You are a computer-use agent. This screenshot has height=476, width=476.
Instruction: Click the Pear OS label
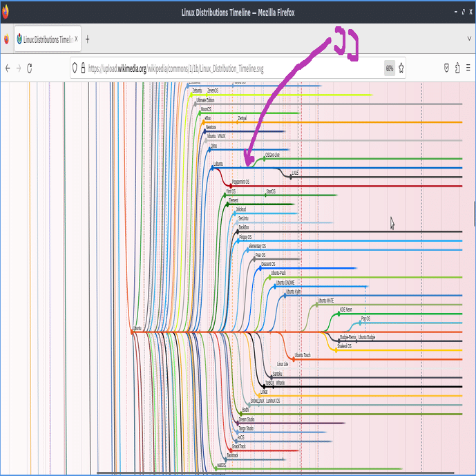pyautogui.click(x=260, y=255)
